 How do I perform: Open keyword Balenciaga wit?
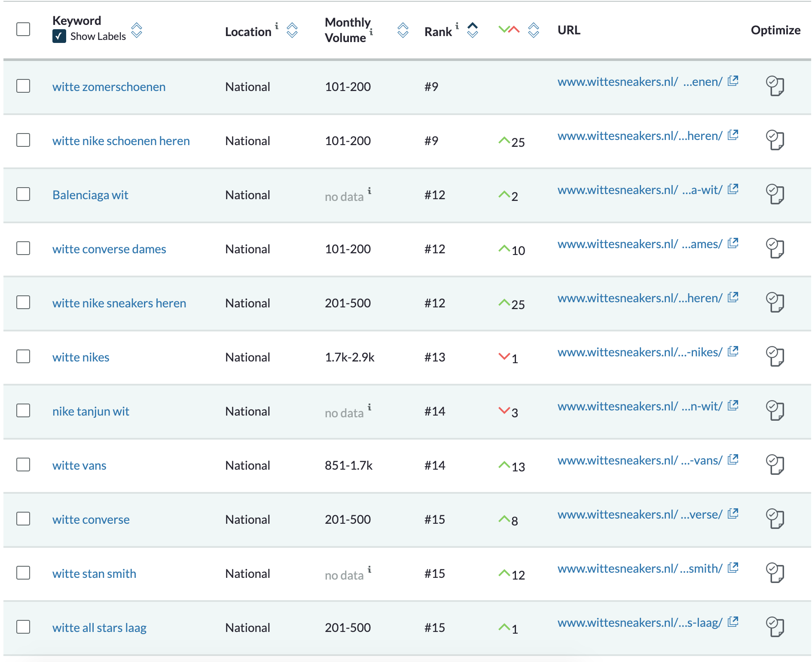point(90,195)
